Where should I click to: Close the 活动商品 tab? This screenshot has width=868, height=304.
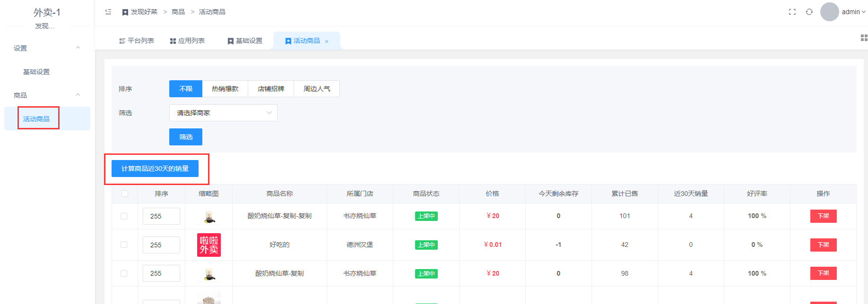pos(327,42)
